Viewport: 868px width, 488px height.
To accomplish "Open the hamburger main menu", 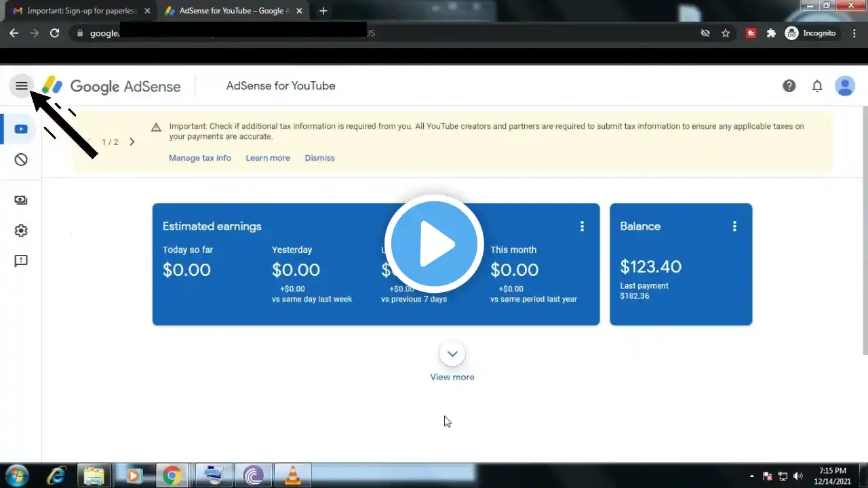I will point(21,86).
